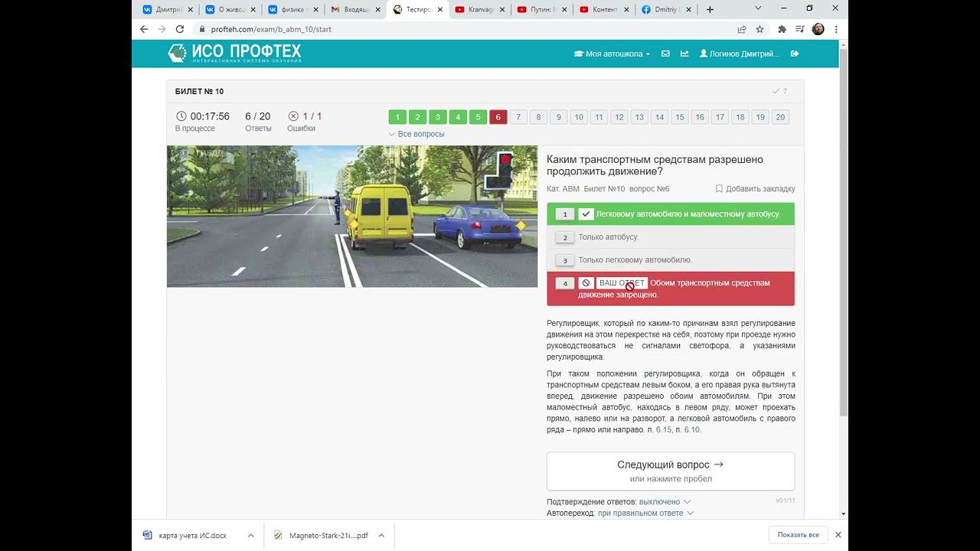Open the messages envelope icon in header
Image resolution: width=980 pixels, height=551 pixels.
pos(665,54)
